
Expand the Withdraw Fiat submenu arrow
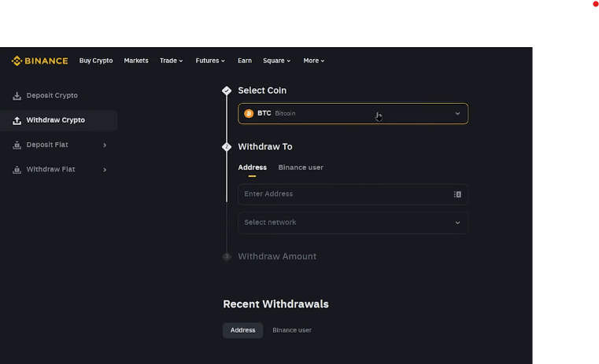point(105,170)
